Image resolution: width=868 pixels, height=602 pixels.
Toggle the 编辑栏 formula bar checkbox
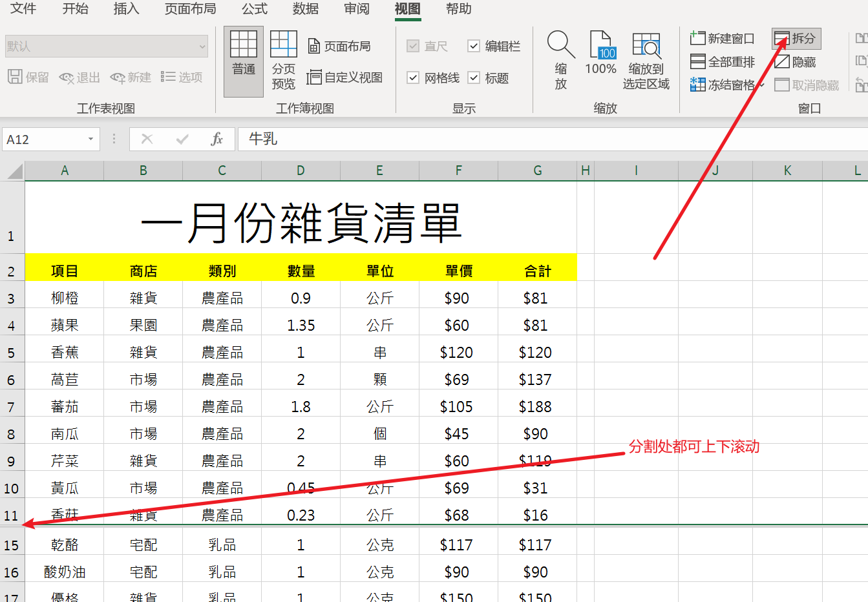pos(473,46)
